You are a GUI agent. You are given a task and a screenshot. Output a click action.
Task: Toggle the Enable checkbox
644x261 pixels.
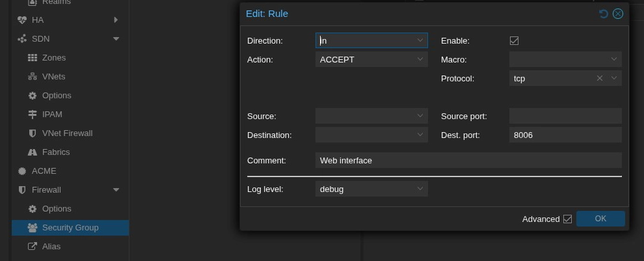(x=514, y=40)
